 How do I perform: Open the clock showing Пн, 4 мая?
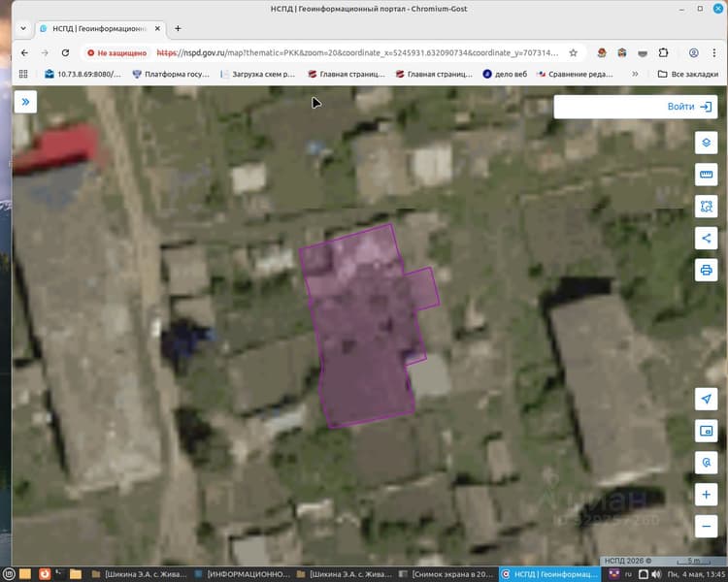[x=696, y=574]
